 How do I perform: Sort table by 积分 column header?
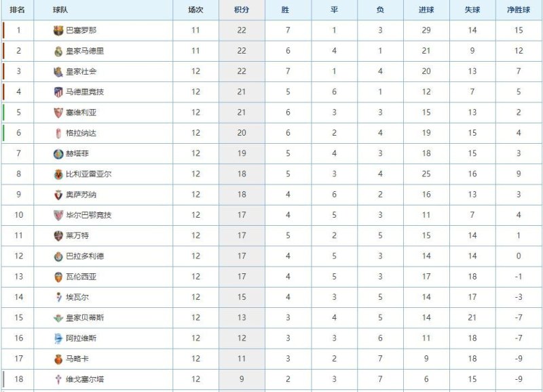(241, 10)
